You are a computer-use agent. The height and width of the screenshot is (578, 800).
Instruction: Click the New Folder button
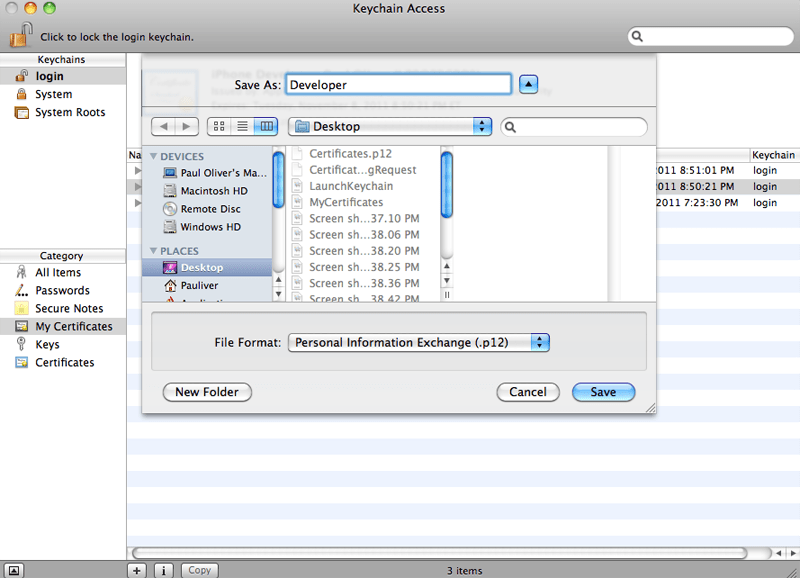click(x=207, y=392)
